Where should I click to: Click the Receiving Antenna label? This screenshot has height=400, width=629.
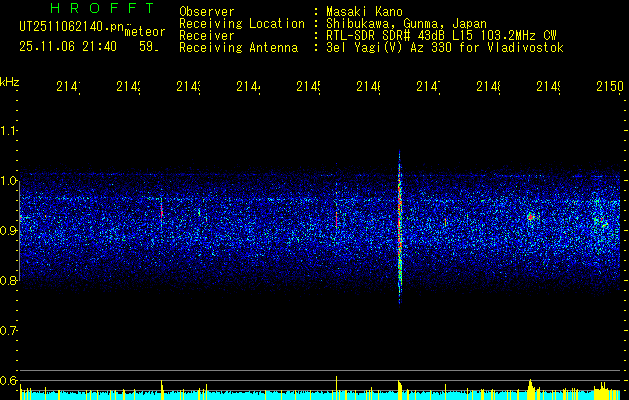tap(239, 48)
